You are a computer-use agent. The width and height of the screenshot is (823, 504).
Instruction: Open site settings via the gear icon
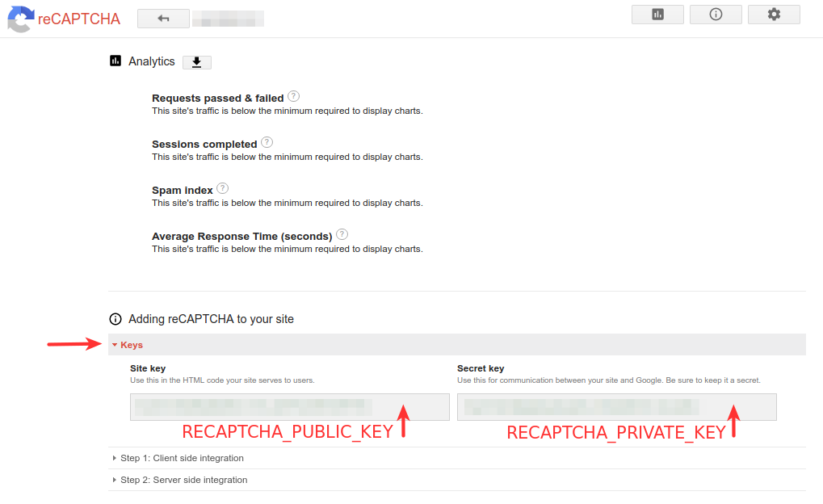[x=773, y=14]
